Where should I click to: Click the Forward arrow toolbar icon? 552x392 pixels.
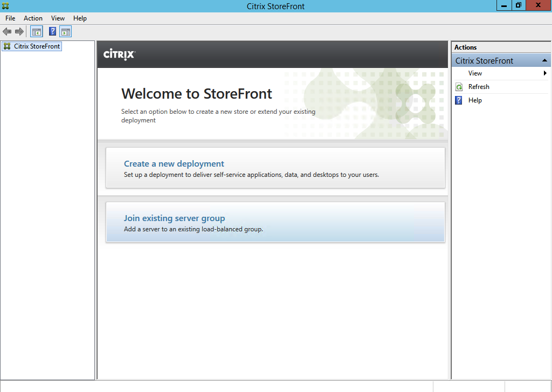19,32
